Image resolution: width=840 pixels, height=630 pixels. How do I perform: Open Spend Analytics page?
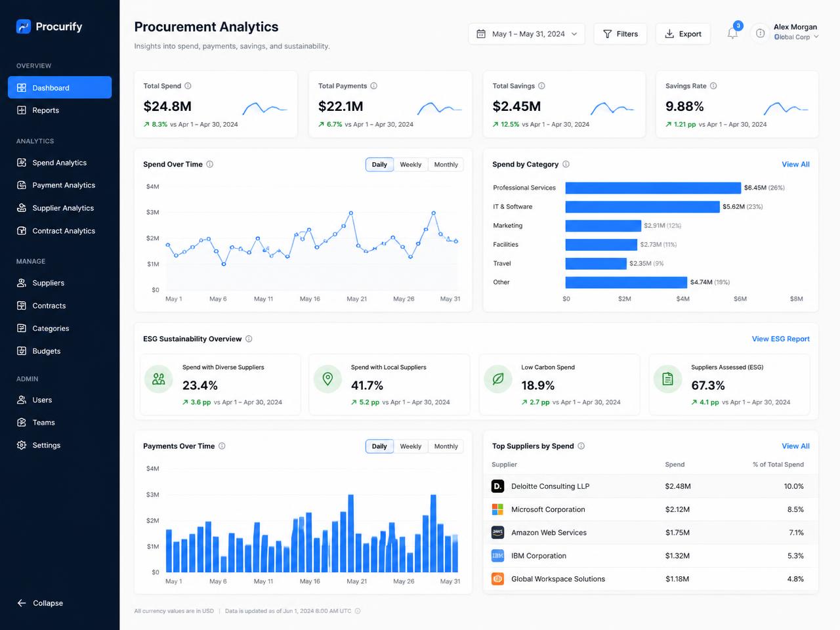pos(60,163)
